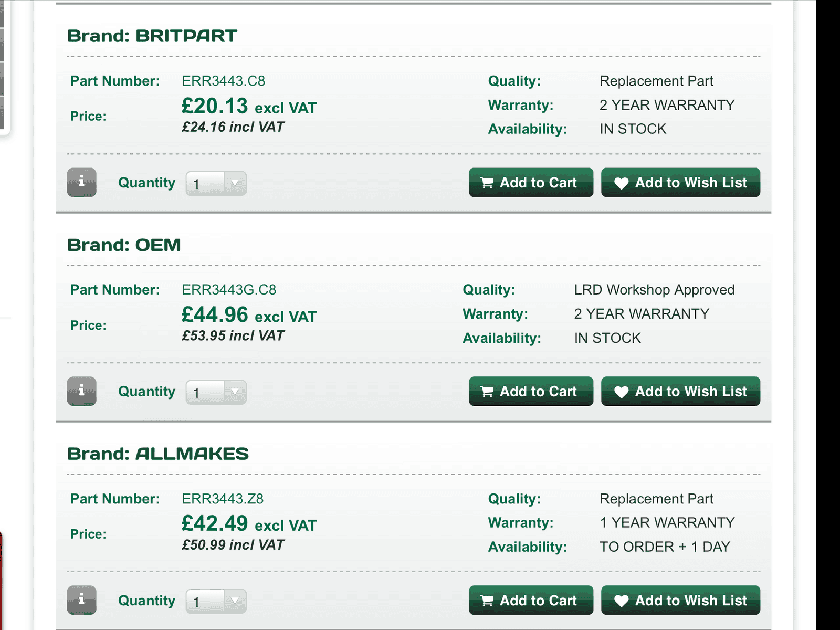This screenshot has width=840, height=630.
Task: Click the £20.13 excl VAT price
Action: click(x=249, y=106)
